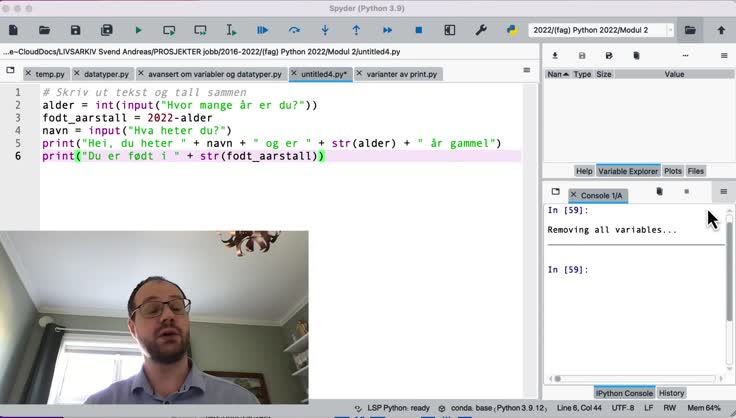The image size is (736, 418).
Task: Start debugging the file
Action: (262, 30)
